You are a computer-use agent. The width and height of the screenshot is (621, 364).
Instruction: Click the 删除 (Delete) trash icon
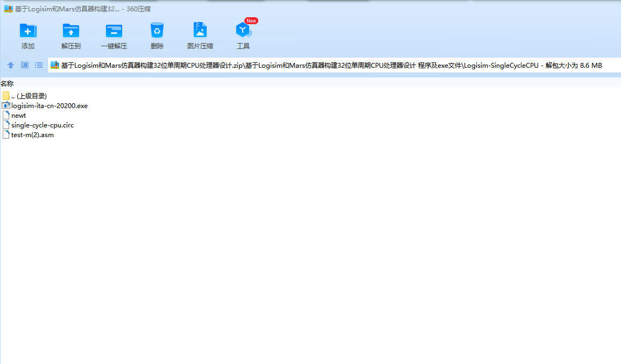(x=157, y=30)
